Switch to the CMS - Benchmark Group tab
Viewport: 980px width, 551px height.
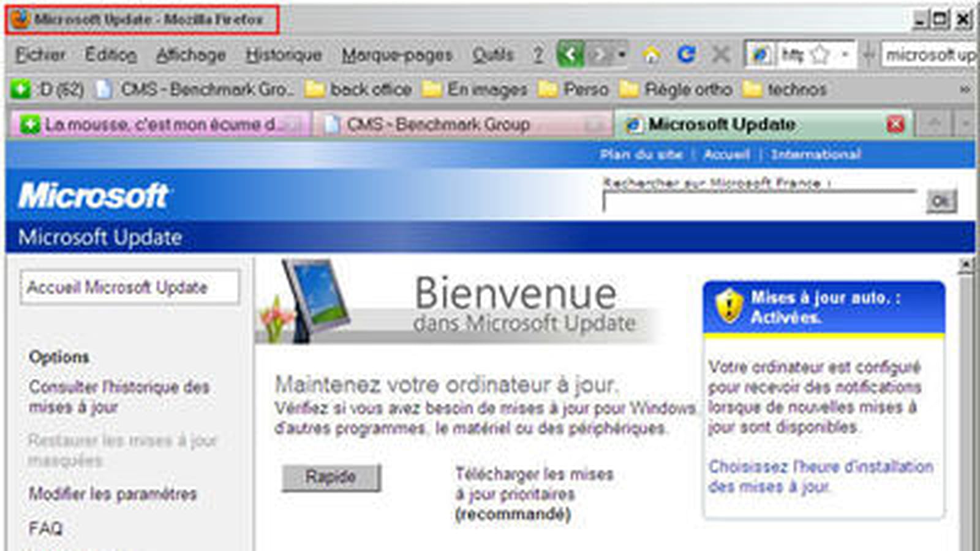tap(462, 124)
